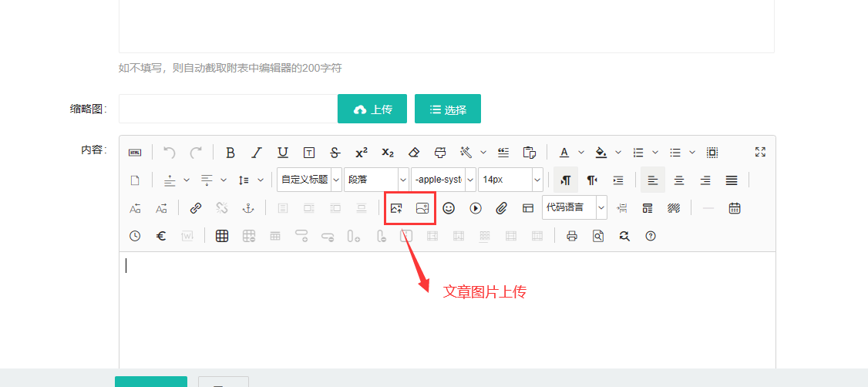This screenshot has height=387, width=868.
Task: Set right-to-left text direction
Action: point(592,180)
